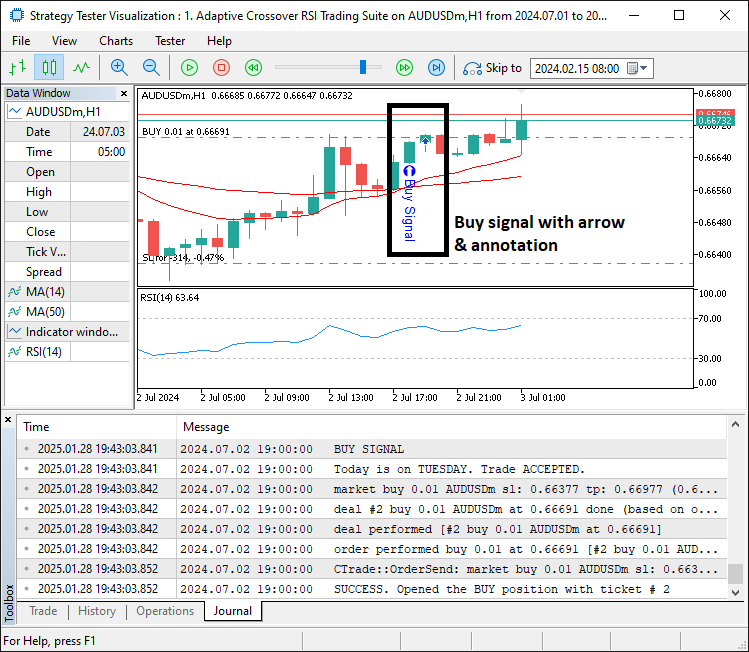Viewport: 749px width, 652px height.
Task: Select the Journal tab
Action: (x=233, y=611)
